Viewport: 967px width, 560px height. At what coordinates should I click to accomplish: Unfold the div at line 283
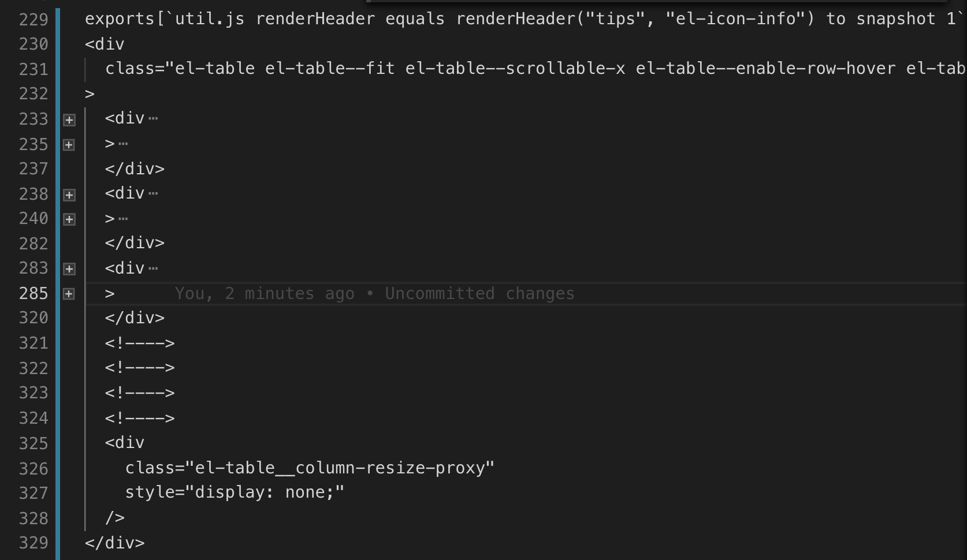(x=69, y=269)
